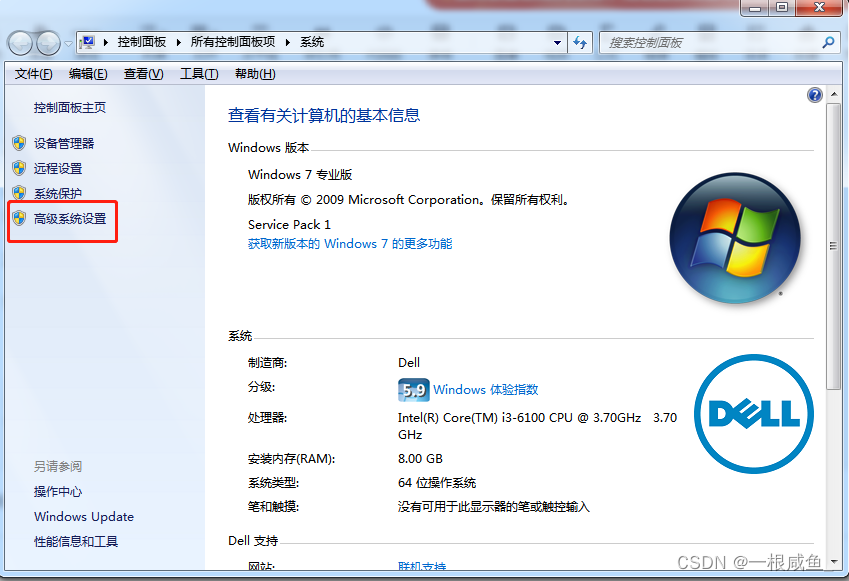Open 高级系统设置 link

(70, 219)
